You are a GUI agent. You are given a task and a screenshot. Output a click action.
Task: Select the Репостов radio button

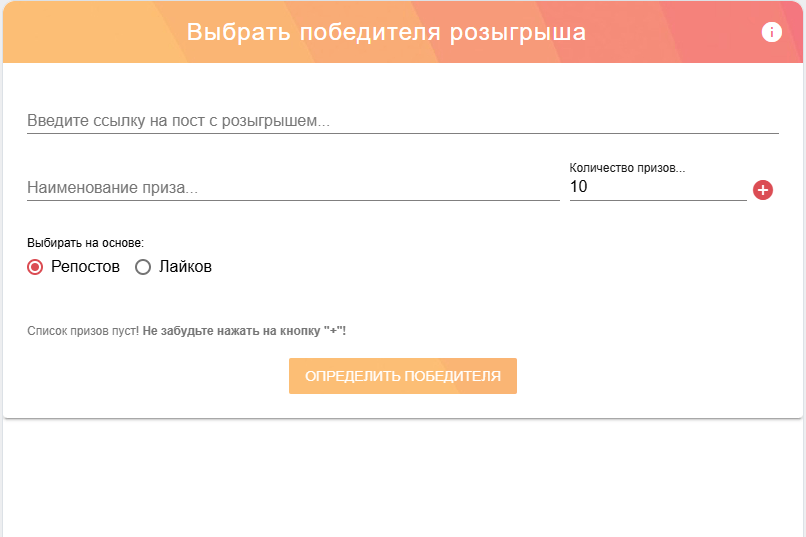pyautogui.click(x=35, y=267)
